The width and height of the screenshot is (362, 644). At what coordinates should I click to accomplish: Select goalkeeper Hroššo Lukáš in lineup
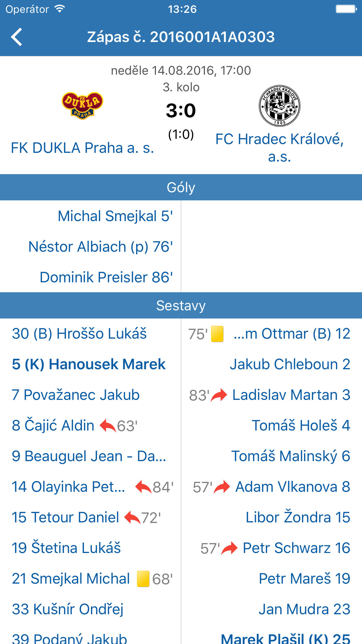(x=79, y=334)
